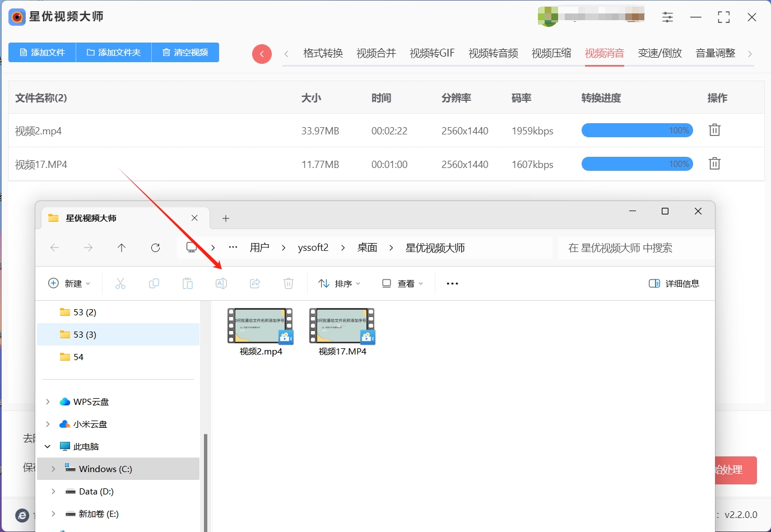Select the 视频2.mp4 thumbnail in Explorer
The width and height of the screenshot is (771, 532).
261,326
